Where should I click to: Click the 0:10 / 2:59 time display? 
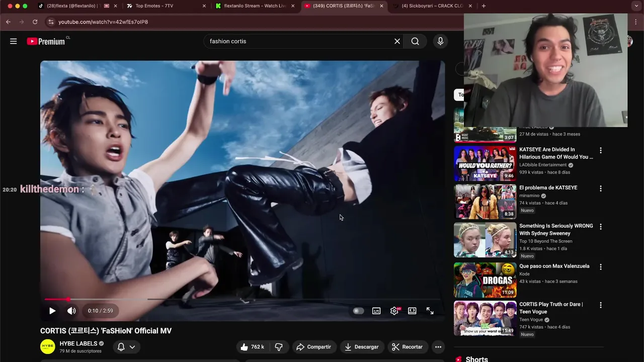click(x=100, y=311)
